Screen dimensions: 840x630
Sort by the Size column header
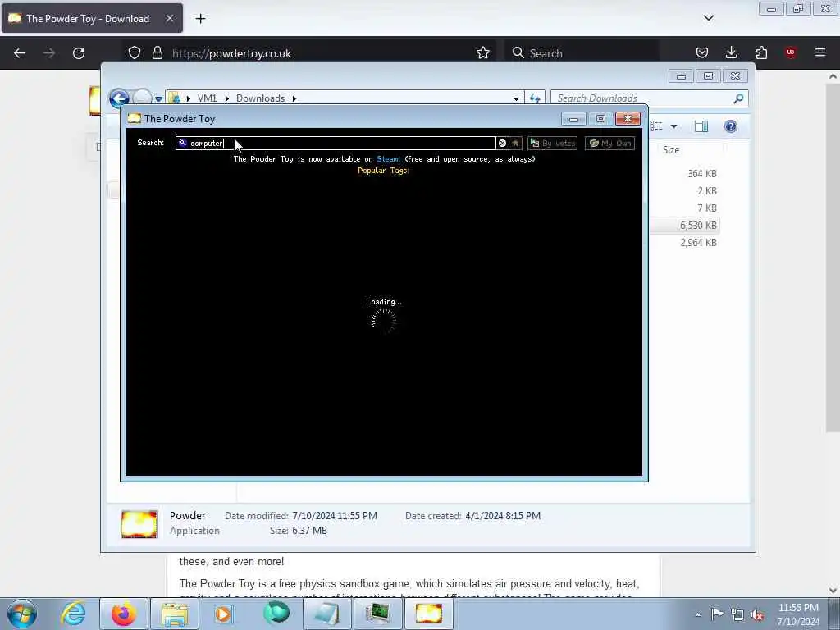[671, 150]
